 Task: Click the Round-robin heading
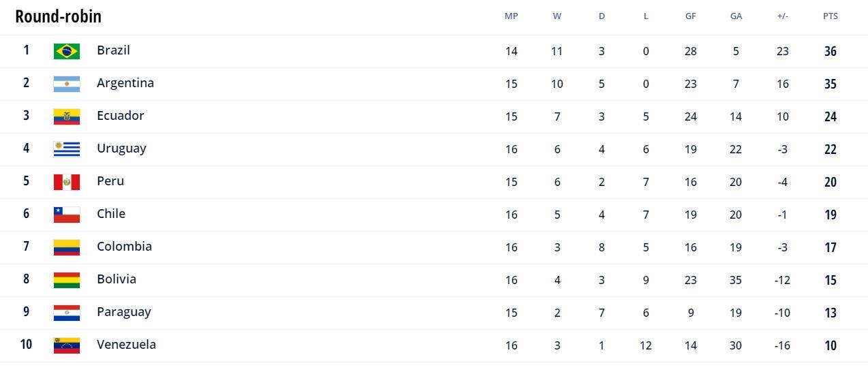tap(59, 16)
